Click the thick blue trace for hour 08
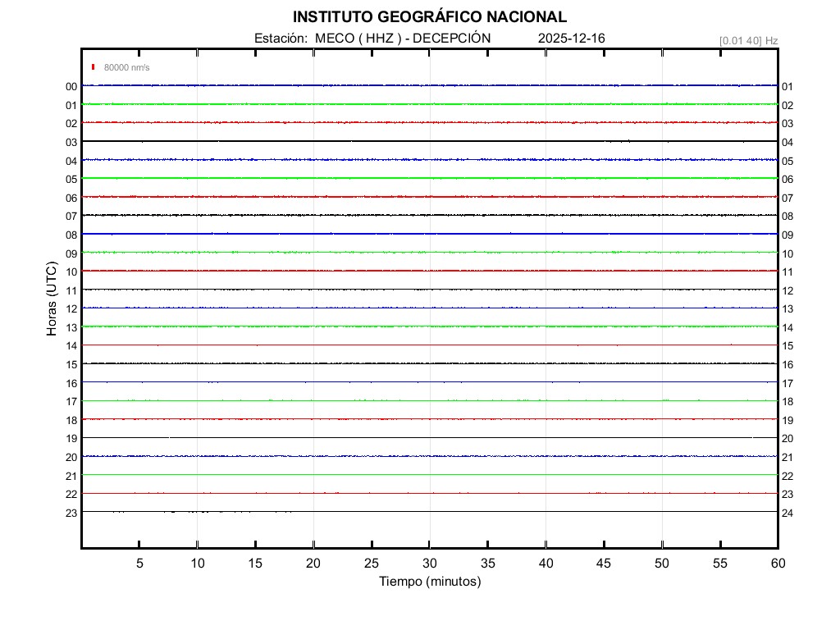 click(430, 234)
